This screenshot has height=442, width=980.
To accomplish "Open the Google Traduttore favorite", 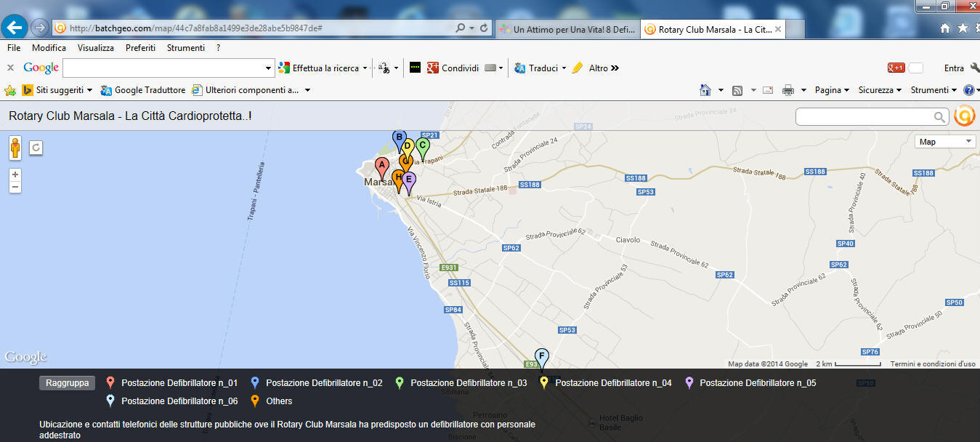I will [x=143, y=90].
